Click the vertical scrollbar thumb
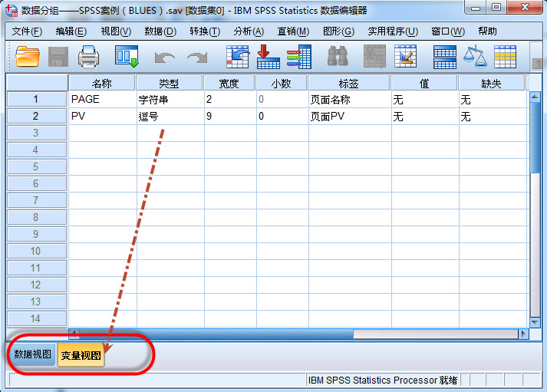 [x=535, y=137]
